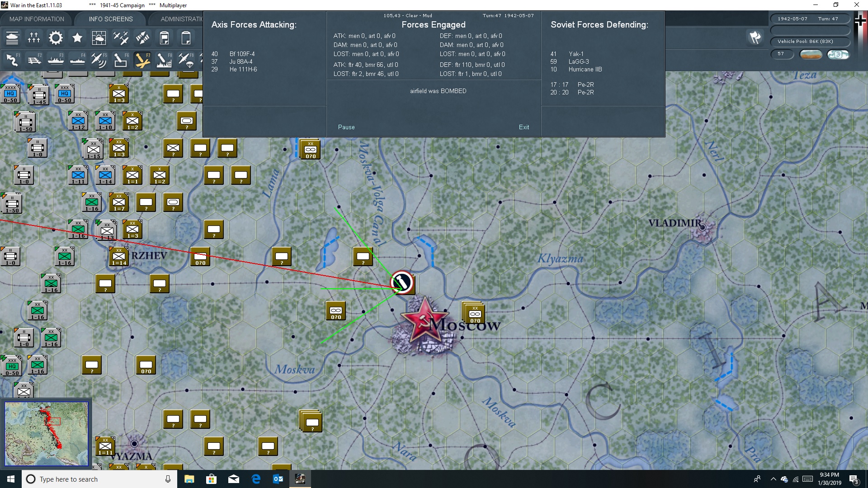Select the F5 air recon mode
This screenshot has width=868, height=488.
(x=99, y=60)
